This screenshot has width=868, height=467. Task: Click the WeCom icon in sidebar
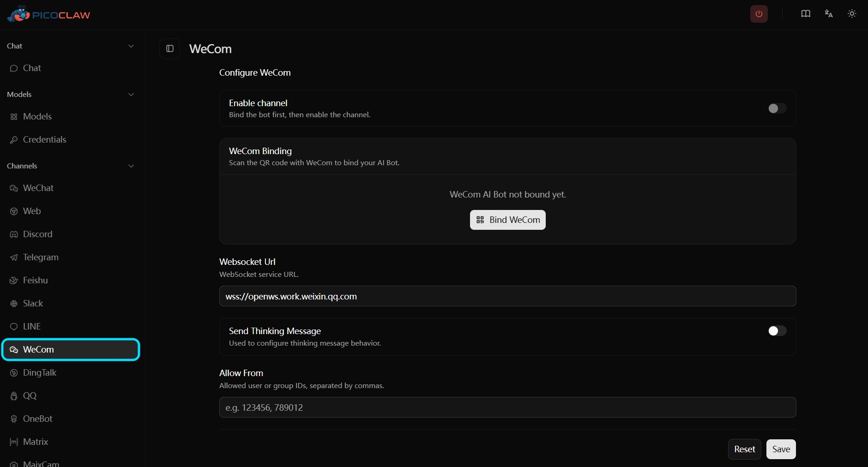click(x=14, y=350)
